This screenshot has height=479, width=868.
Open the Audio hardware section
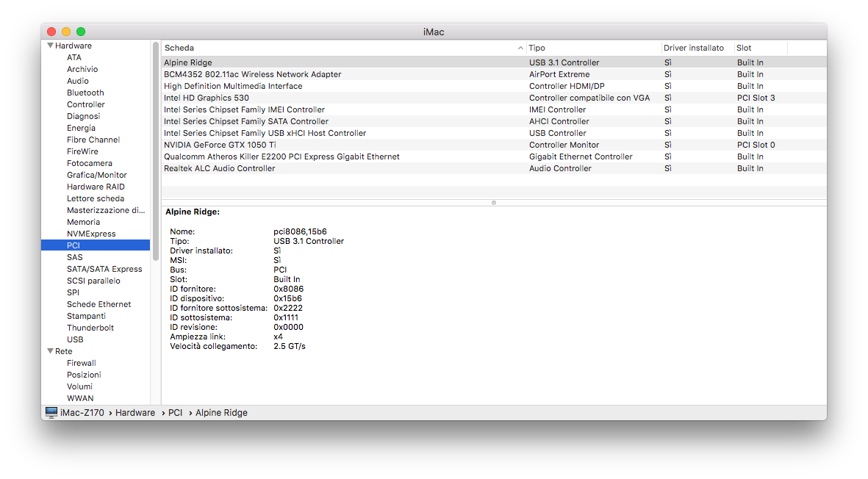pyautogui.click(x=77, y=81)
